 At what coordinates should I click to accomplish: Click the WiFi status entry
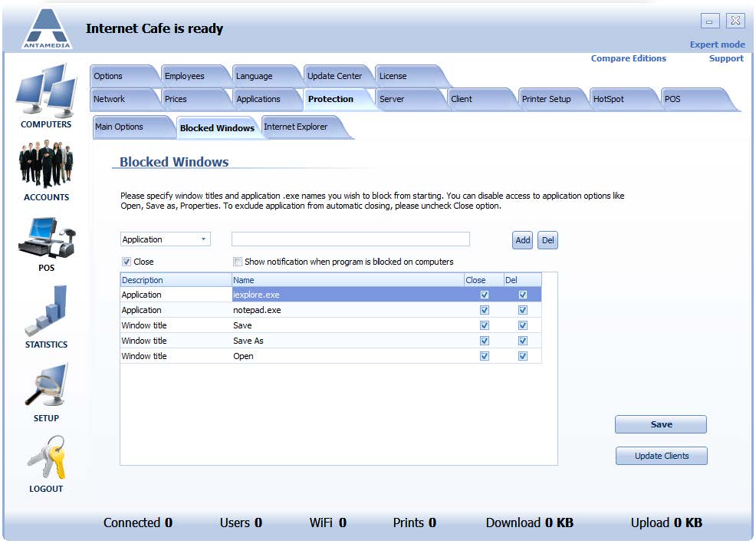pyautogui.click(x=328, y=523)
